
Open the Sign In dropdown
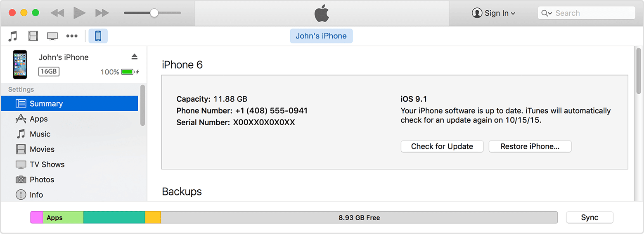494,13
